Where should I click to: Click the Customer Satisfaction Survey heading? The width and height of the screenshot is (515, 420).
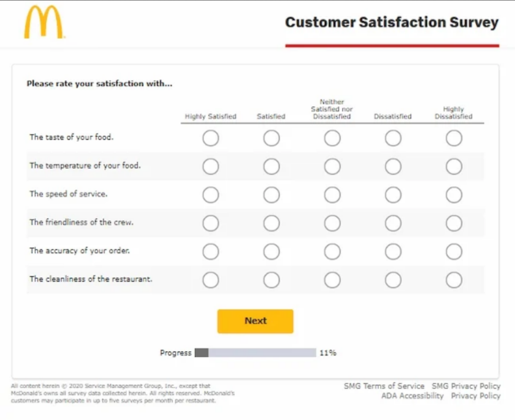391,22
